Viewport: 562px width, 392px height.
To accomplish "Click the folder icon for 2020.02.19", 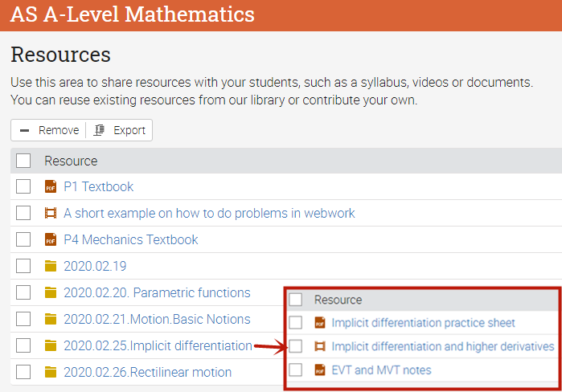I will pos(51,266).
